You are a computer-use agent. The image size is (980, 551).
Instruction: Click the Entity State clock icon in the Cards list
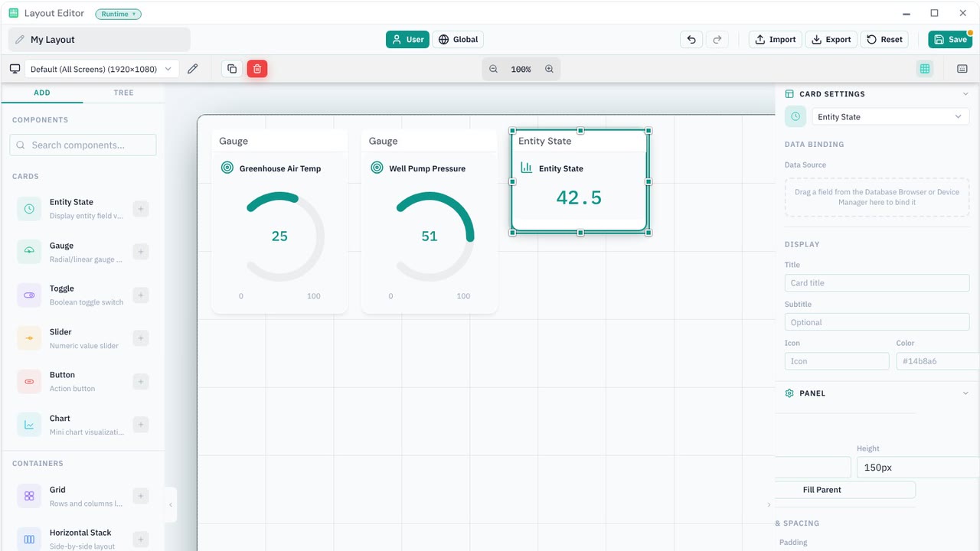[29, 209]
